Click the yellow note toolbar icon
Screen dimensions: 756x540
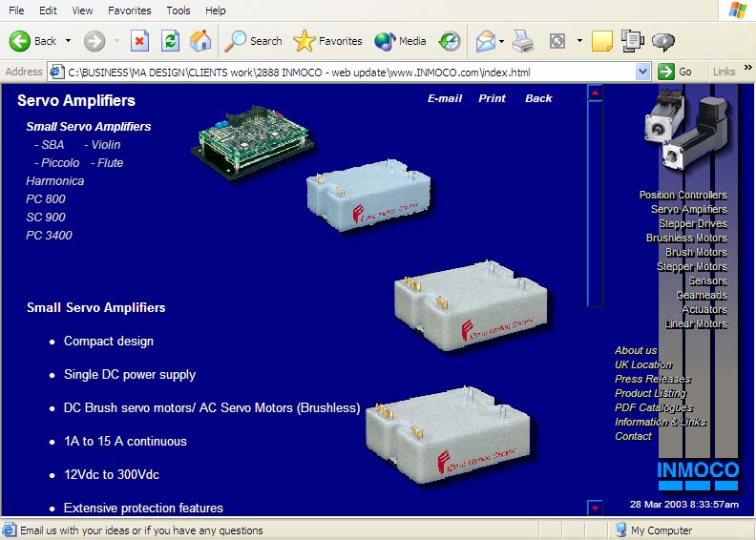pyautogui.click(x=602, y=41)
